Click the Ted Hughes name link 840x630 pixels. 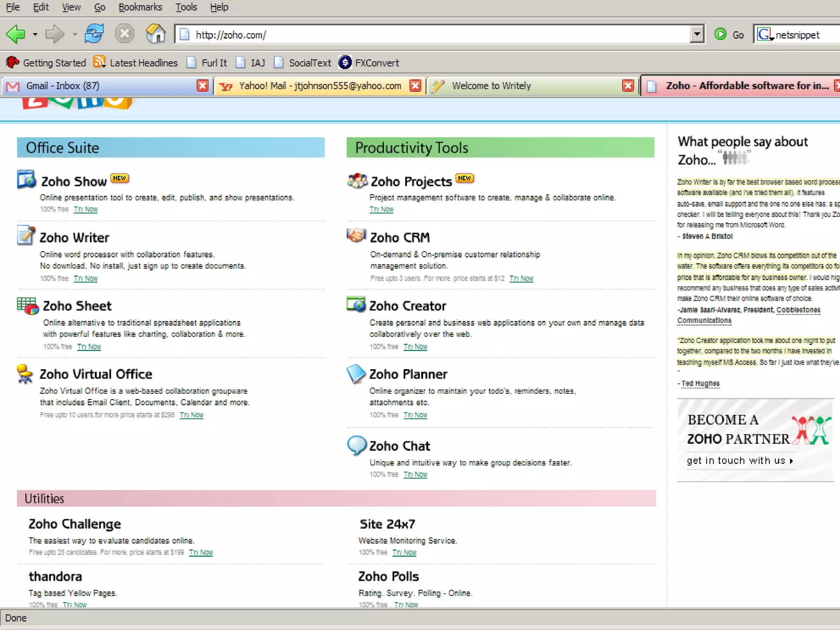point(701,383)
